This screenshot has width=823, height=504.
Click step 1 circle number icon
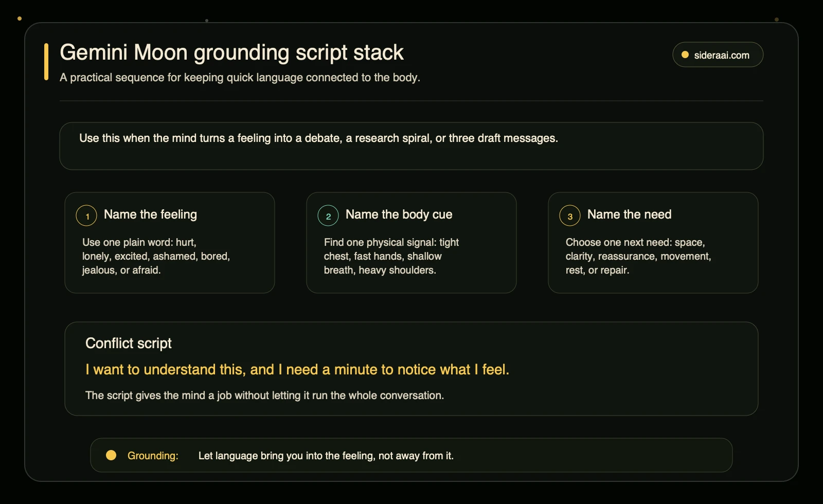86,216
